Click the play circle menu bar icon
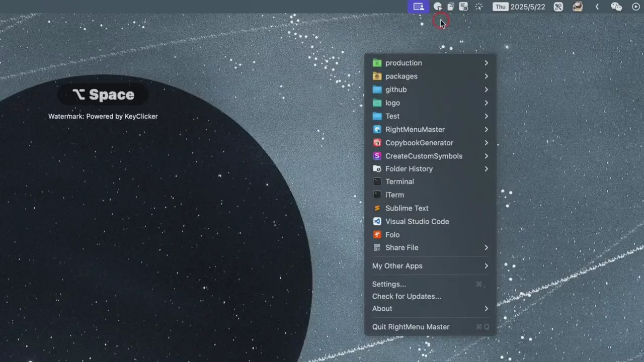The height and width of the screenshot is (362, 644). tap(636, 7)
